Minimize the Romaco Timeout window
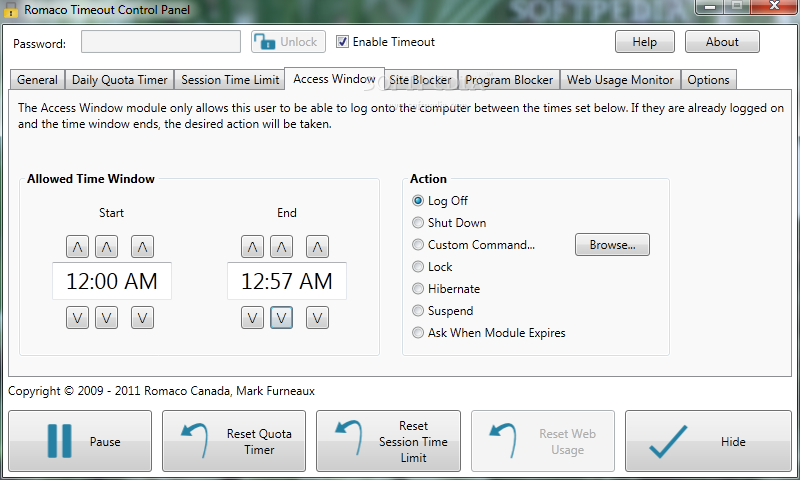This screenshot has height=480, width=800. click(710, 7)
